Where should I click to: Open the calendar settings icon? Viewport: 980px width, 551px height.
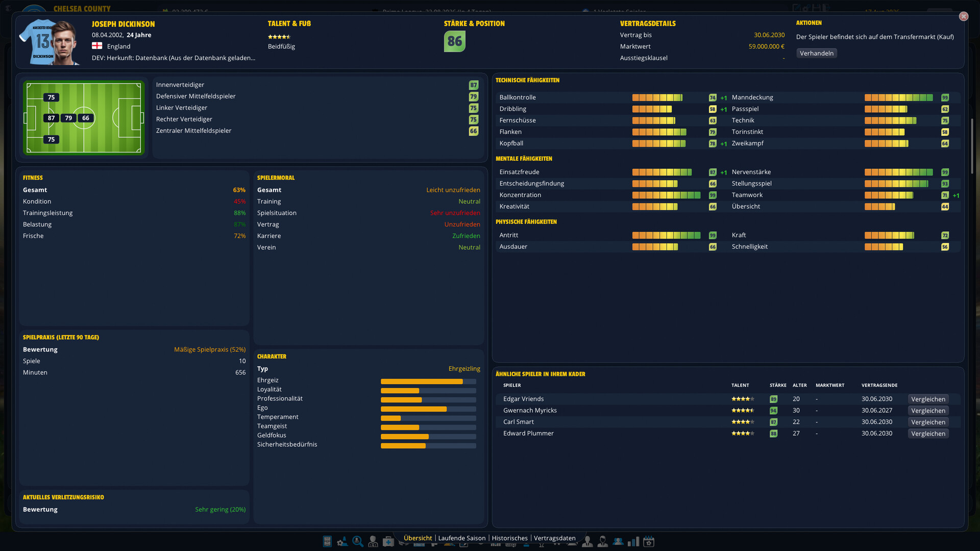pyautogui.click(x=649, y=541)
